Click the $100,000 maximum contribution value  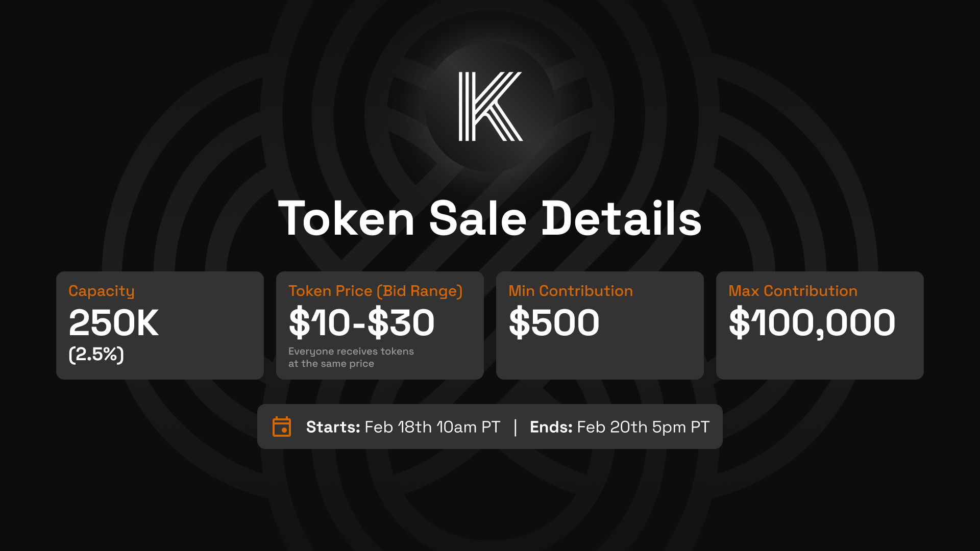(x=812, y=323)
